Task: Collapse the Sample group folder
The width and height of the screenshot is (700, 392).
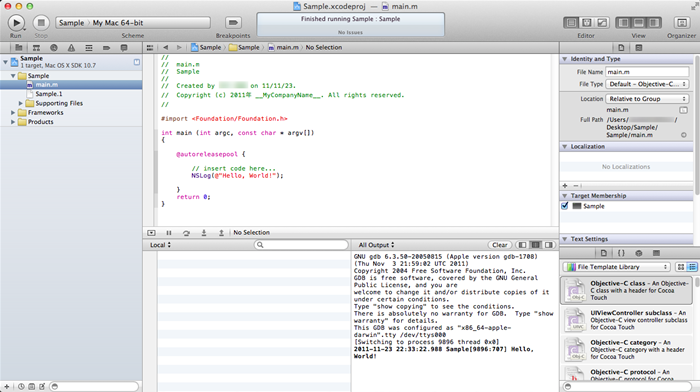Action: 13,76
